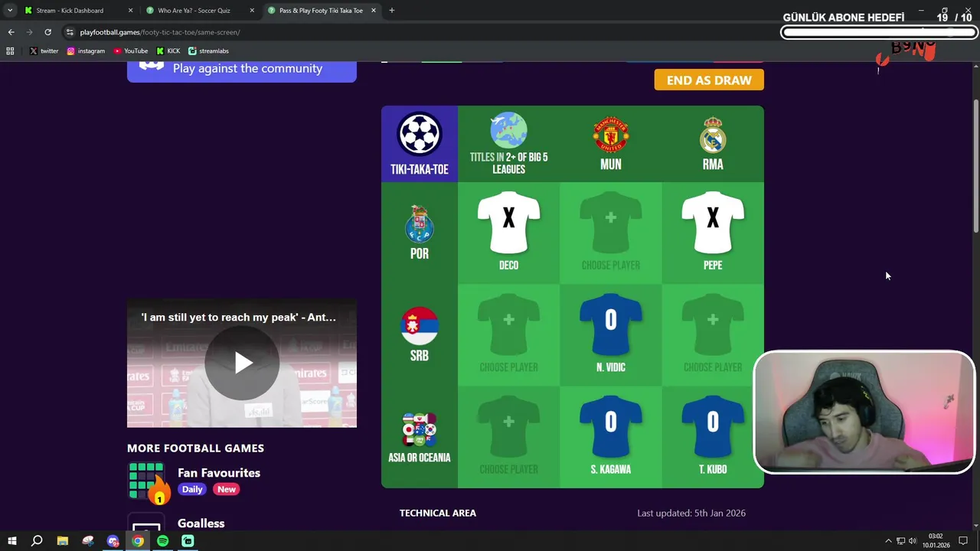Click the Pepe shirt cell

click(x=713, y=233)
